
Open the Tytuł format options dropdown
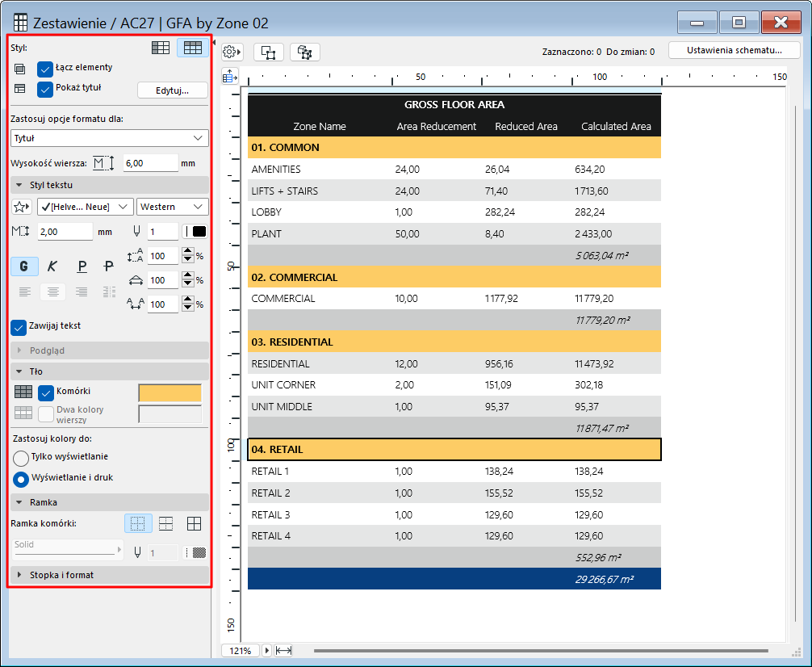point(110,138)
